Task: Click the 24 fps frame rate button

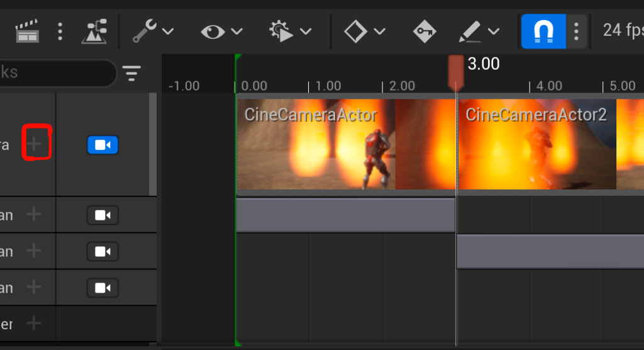Action: click(x=623, y=30)
